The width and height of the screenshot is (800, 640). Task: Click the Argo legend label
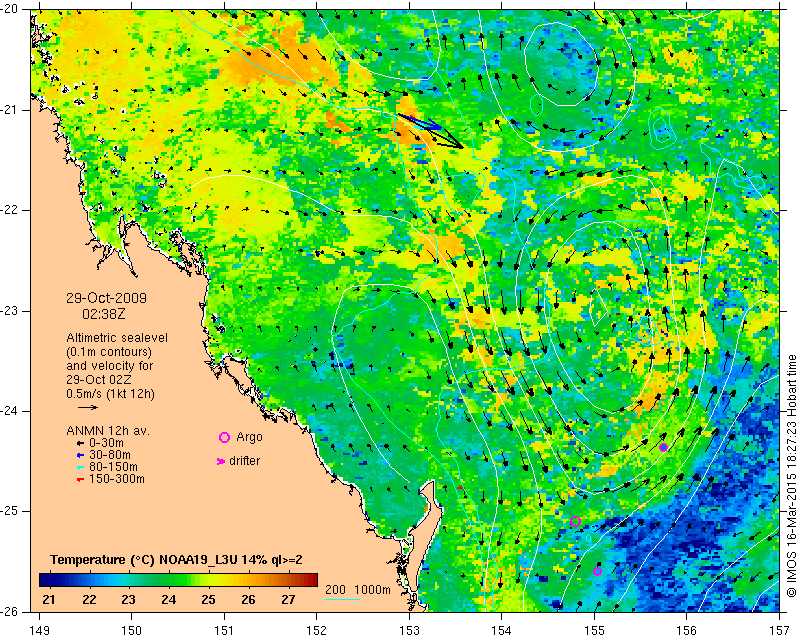pyautogui.click(x=249, y=437)
